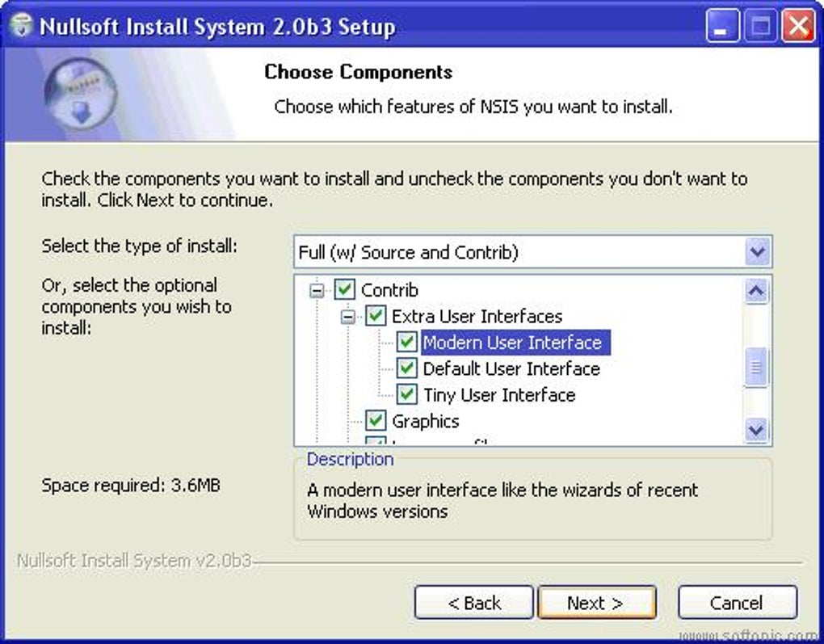This screenshot has height=644, width=824.
Task: Uncheck the Graphics component checkbox
Action: (x=376, y=421)
